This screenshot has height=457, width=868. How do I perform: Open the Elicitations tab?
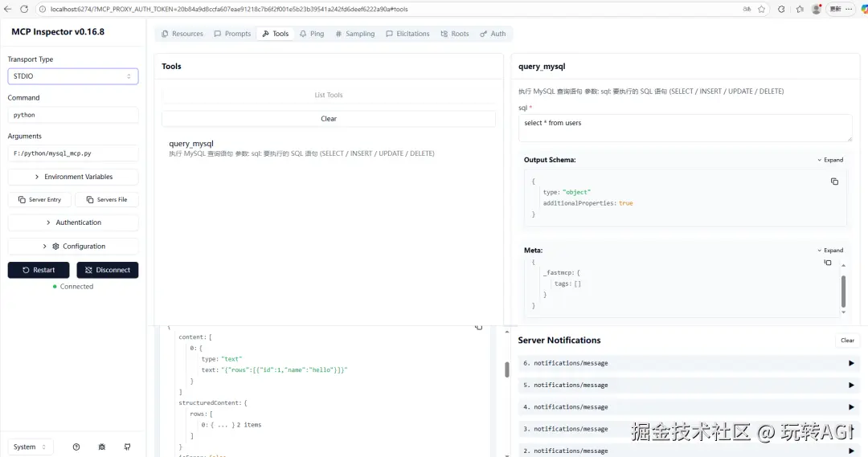(x=407, y=34)
